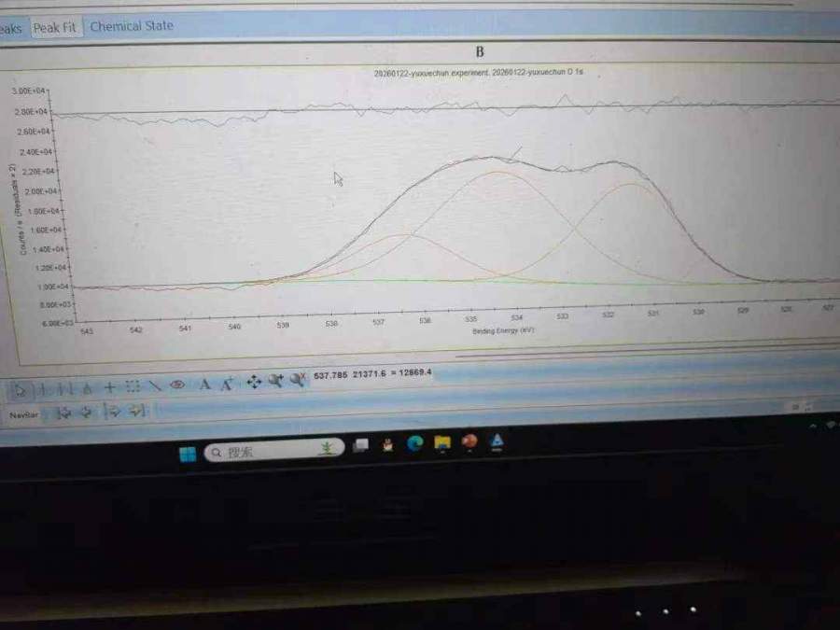The width and height of the screenshot is (840, 630).
Task: Click the cursor coordinate readout 537.785
Action: pyautogui.click(x=330, y=375)
